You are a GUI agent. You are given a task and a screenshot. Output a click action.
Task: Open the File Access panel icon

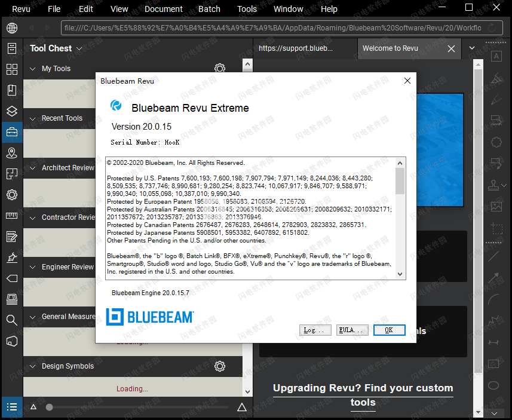(x=12, y=48)
